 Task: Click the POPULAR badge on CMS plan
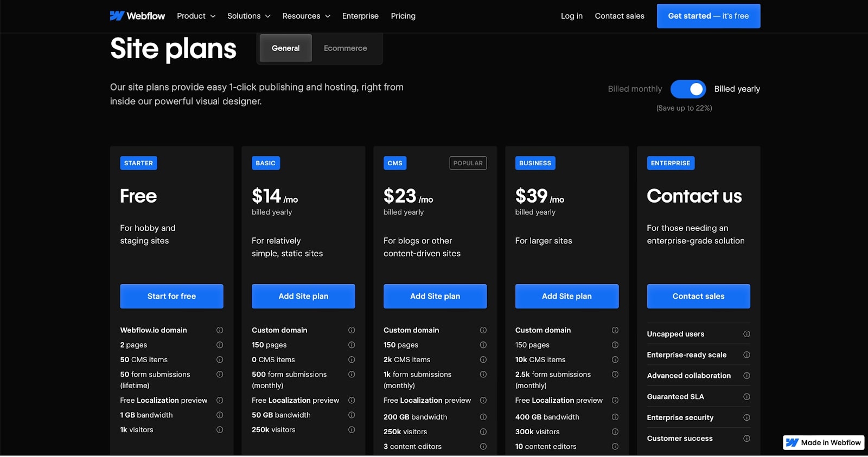(468, 163)
